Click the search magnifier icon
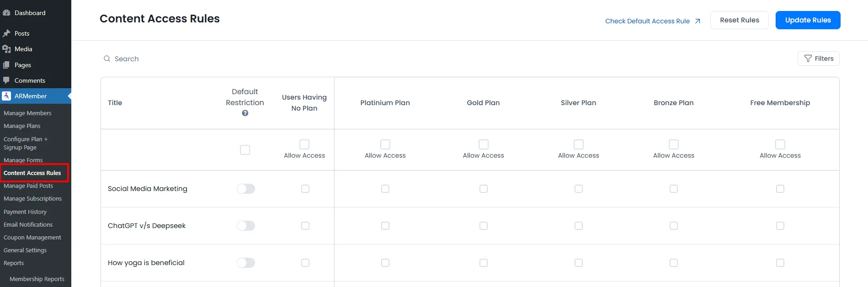 point(107,59)
